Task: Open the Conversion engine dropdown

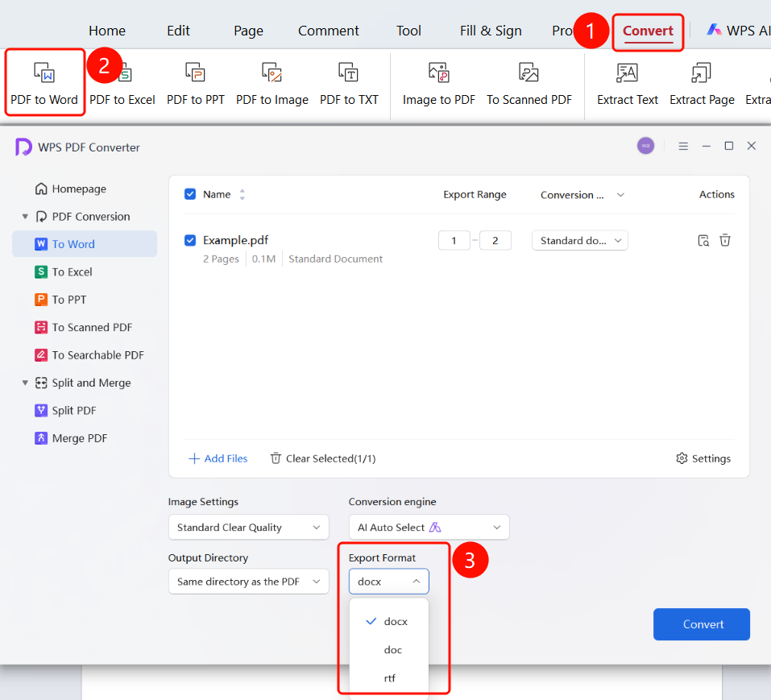Action: click(x=429, y=527)
